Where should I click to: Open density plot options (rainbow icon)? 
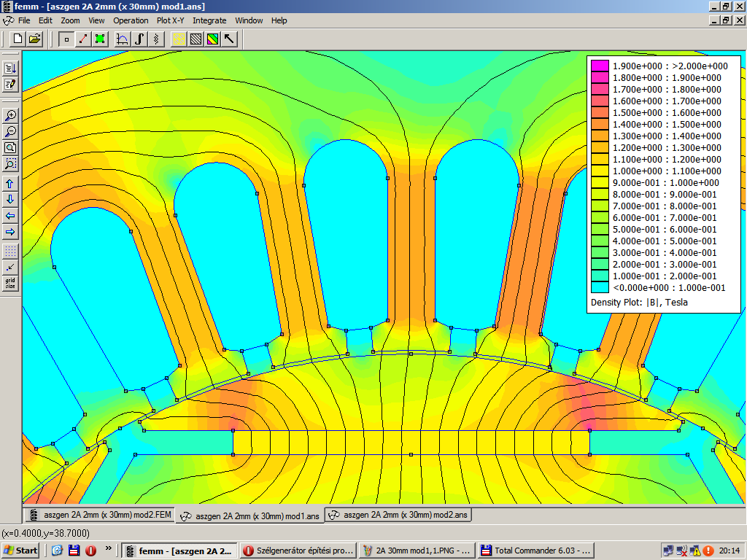(212, 39)
